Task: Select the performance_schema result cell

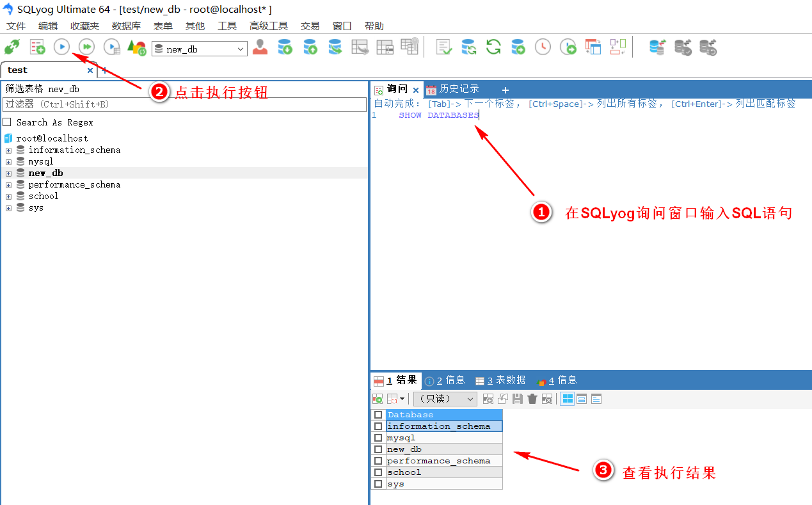Action: coord(444,461)
